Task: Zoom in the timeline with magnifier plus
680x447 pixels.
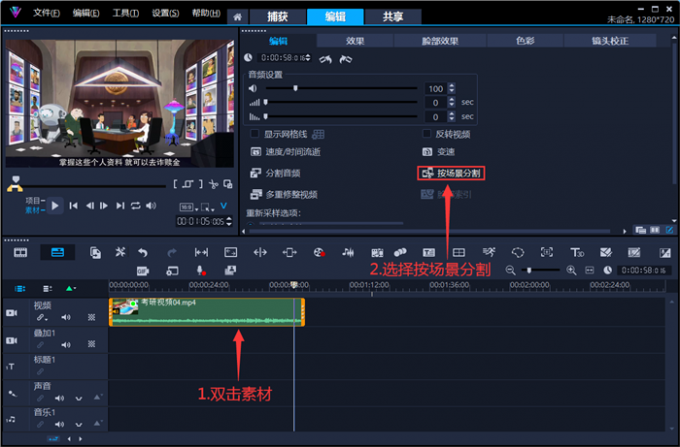Action: click(x=572, y=271)
